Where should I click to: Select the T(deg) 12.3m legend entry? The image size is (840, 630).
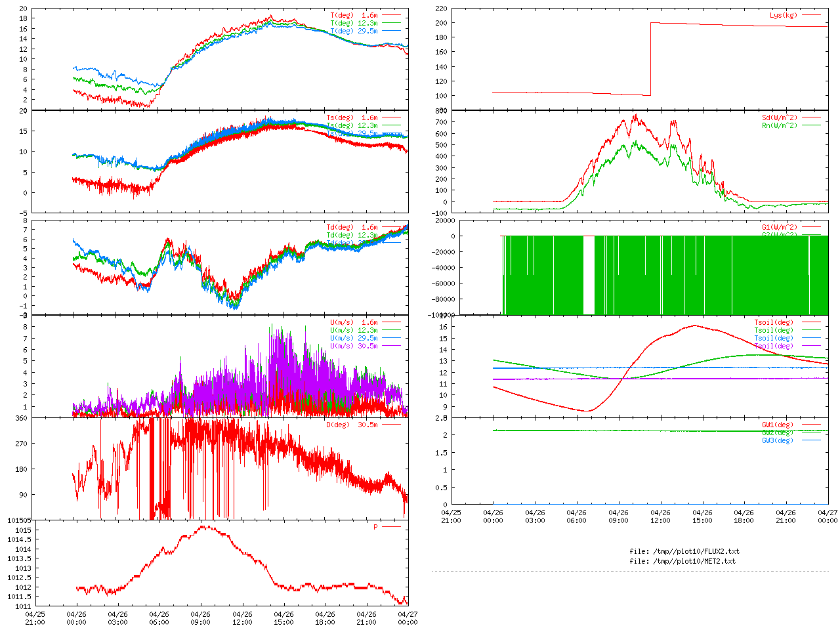(354, 23)
